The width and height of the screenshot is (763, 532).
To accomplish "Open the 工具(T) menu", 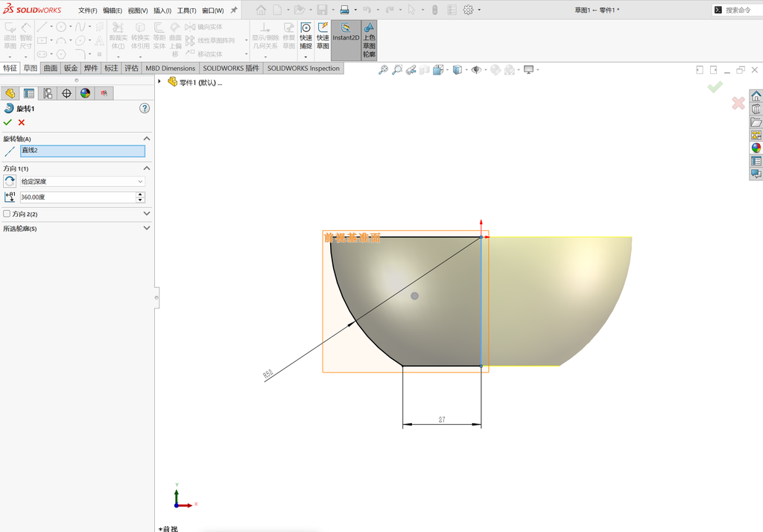I will (186, 10).
